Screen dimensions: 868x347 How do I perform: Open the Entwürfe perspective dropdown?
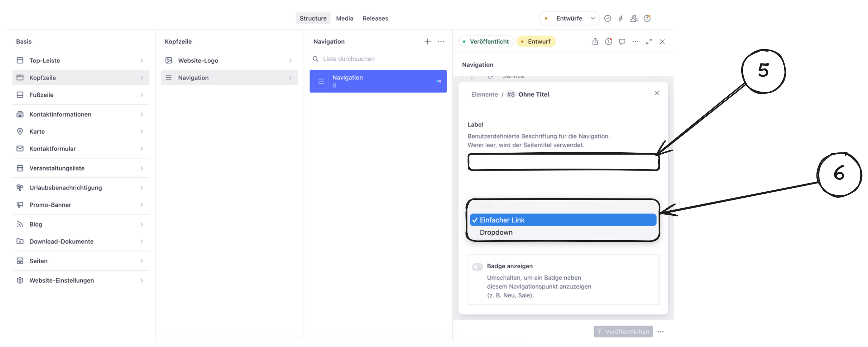point(569,18)
